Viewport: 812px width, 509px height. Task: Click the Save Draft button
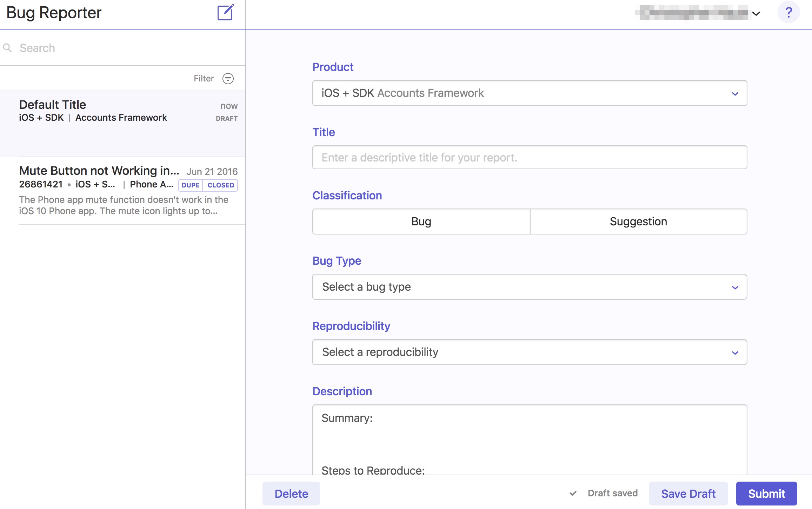tap(688, 494)
